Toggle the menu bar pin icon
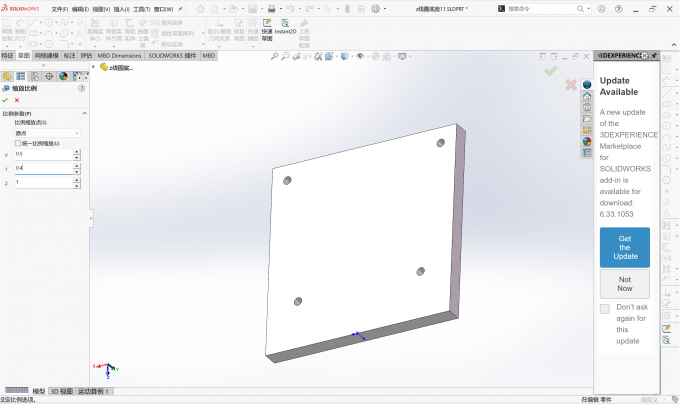Image resolution: width=680 pixels, height=404 pixels. click(x=180, y=9)
